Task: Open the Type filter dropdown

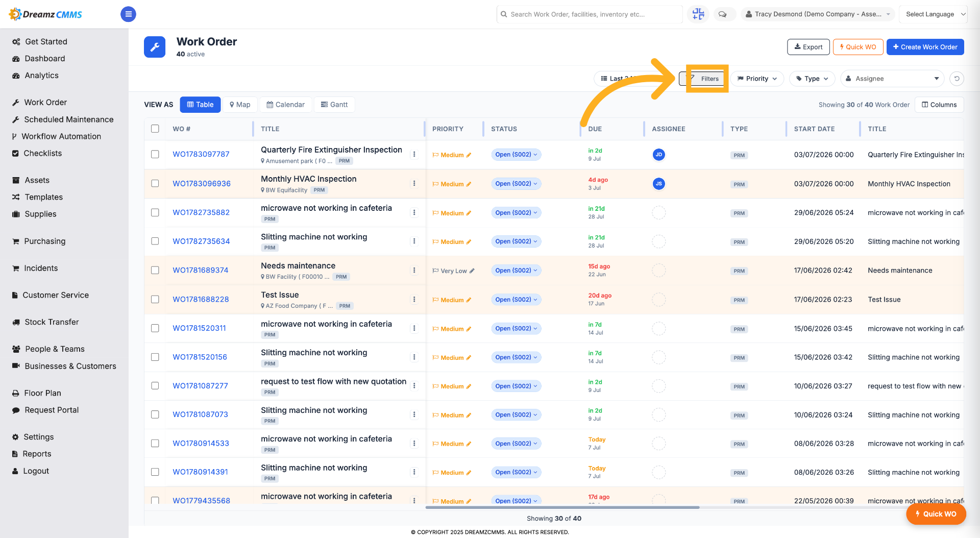Action: click(x=812, y=79)
